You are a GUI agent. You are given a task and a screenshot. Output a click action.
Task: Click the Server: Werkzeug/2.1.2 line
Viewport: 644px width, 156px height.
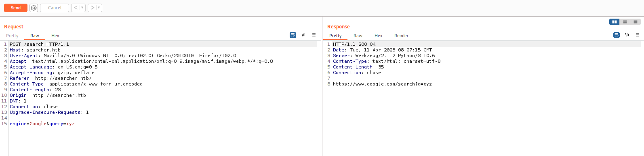[x=384, y=56]
